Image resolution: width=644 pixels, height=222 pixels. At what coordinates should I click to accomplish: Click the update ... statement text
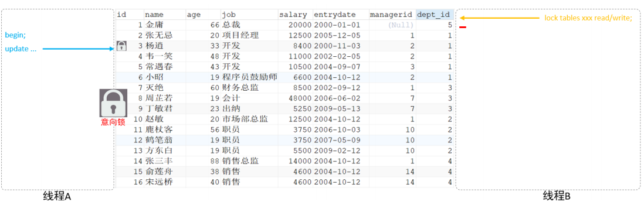coord(21,49)
